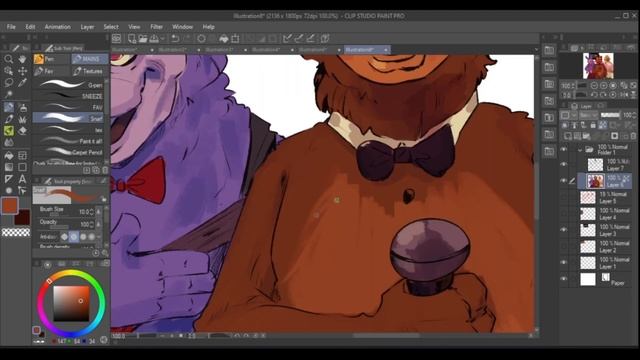This screenshot has height=360, width=640.
Task: Select the Pen tool in toolbox
Action: (9, 107)
